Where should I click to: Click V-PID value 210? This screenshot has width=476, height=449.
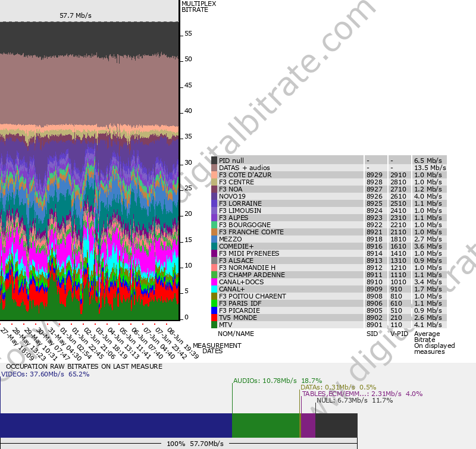pyautogui.click(x=396, y=318)
